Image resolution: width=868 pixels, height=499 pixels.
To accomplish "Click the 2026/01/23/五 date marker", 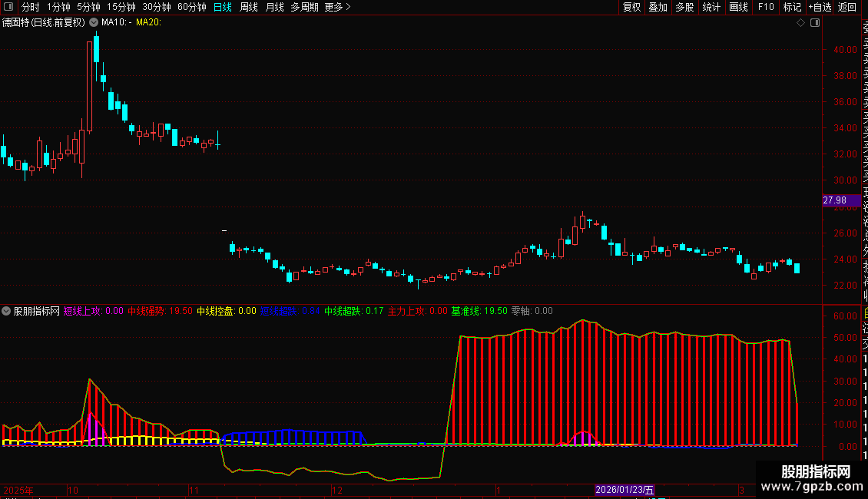I will click(624, 490).
